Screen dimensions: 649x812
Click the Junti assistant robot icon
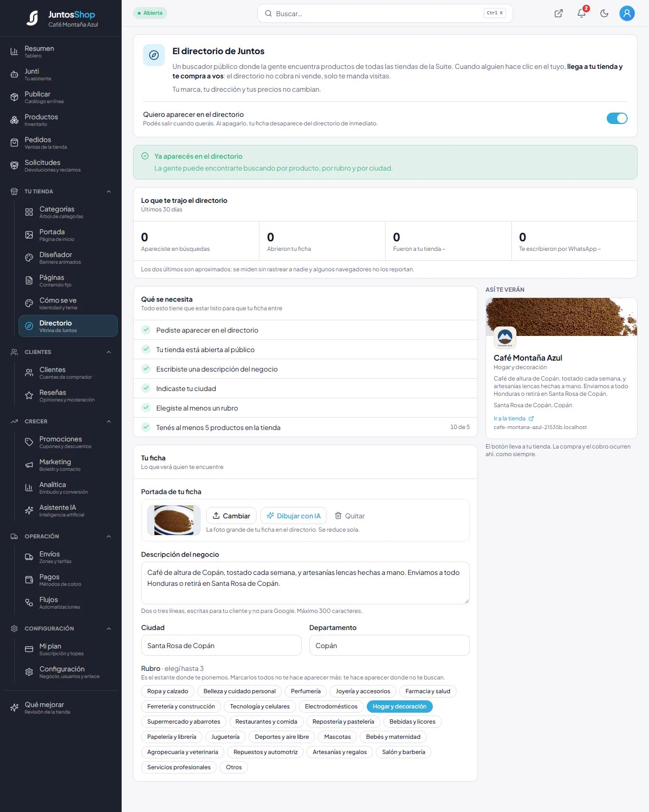(14, 74)
